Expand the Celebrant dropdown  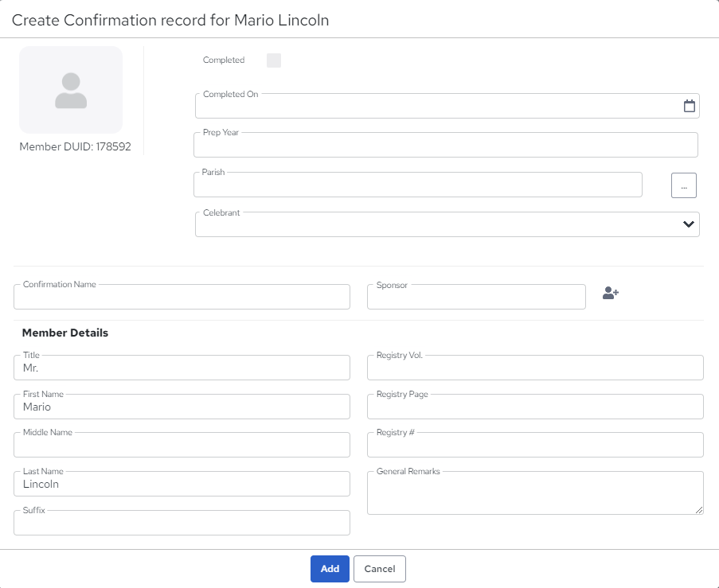click(447, 224)
